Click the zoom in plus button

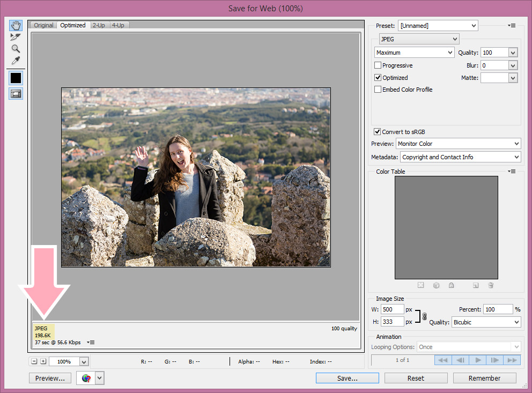43,361
